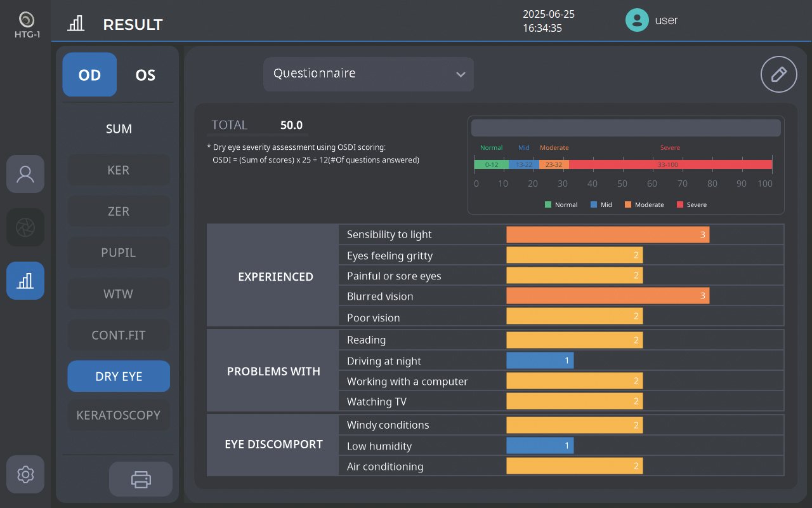Select the ZER tab
This screenshot has width=812, height=508.
click(119, 211)
